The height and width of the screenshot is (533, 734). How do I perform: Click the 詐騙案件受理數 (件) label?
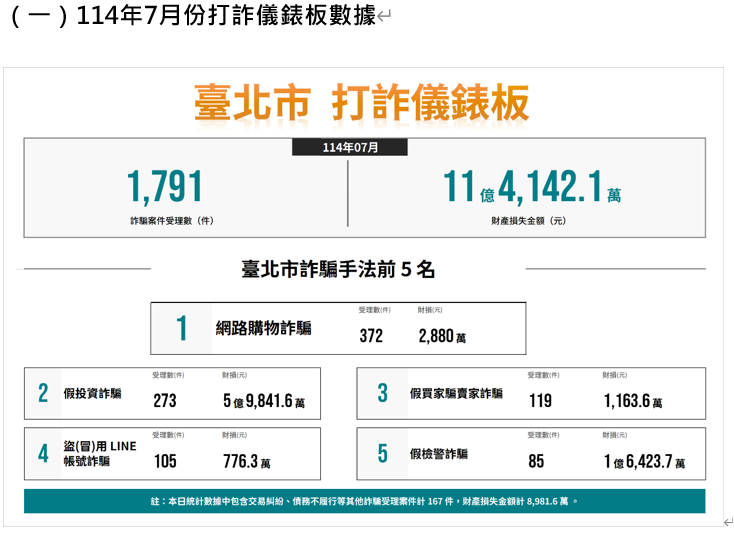click(x=171, y=220)
